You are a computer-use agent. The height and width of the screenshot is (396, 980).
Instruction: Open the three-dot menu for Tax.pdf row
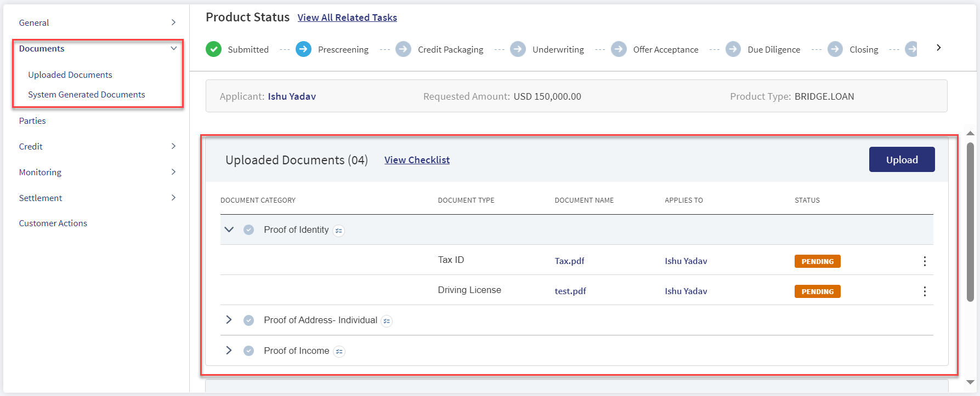point(925,261)
